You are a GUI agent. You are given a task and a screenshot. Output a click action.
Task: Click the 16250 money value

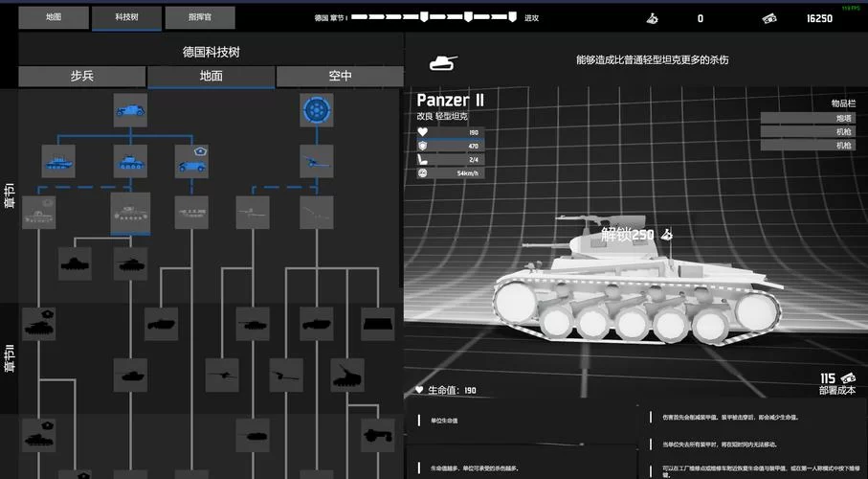[819, 19]
